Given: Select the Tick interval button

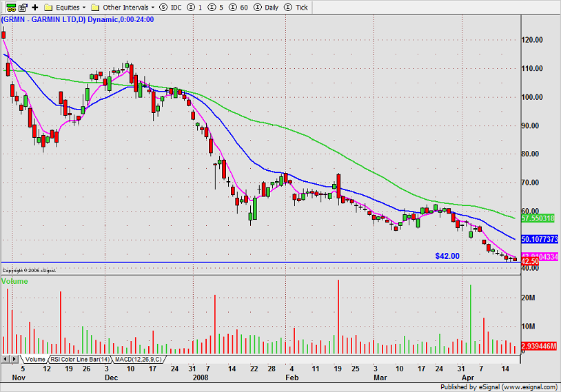Looking at the screenshot, I should [x=296, y=7].
